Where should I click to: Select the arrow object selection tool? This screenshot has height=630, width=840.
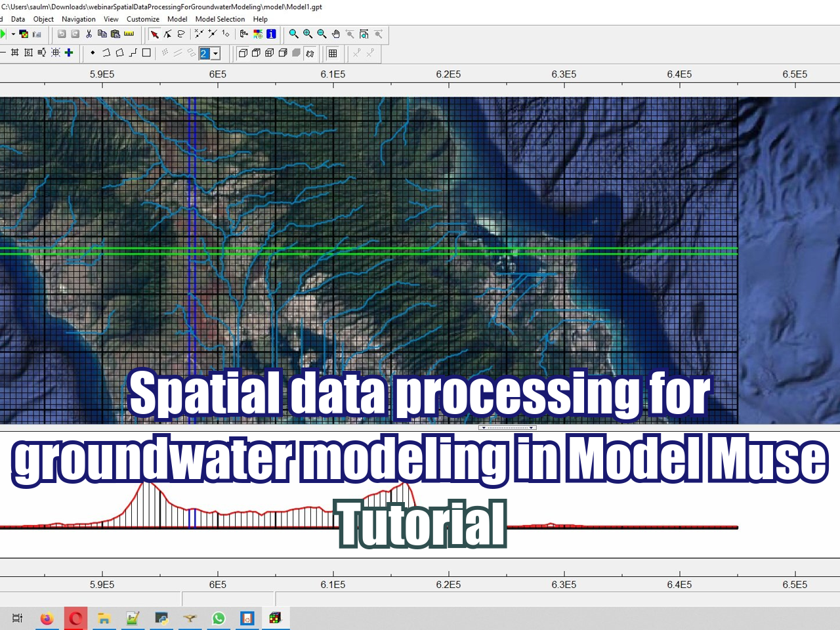[156, 34]
